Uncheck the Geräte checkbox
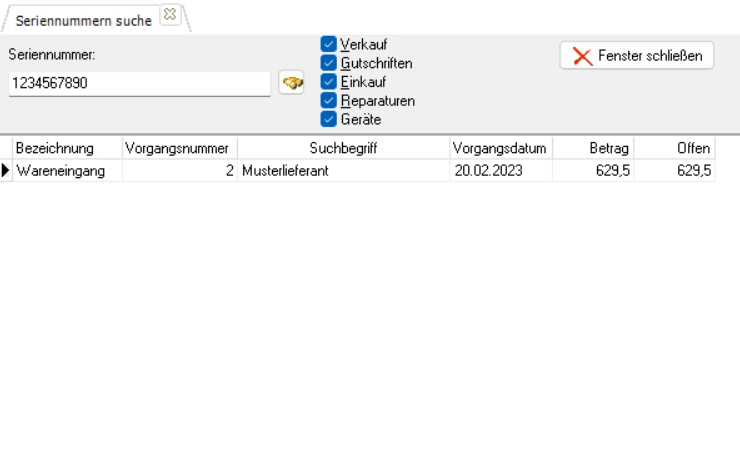The width and height of the screenshot is (740, 450). coord(328,119)
